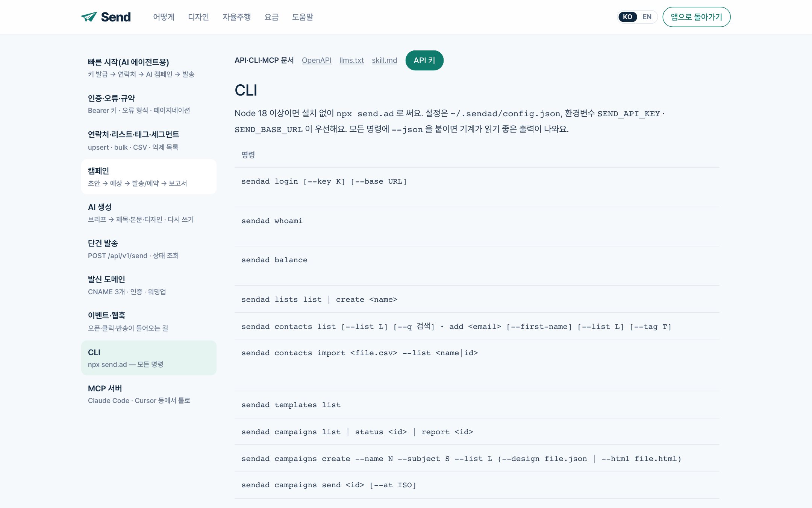Switch language to KO

click(x=627, y=17)
